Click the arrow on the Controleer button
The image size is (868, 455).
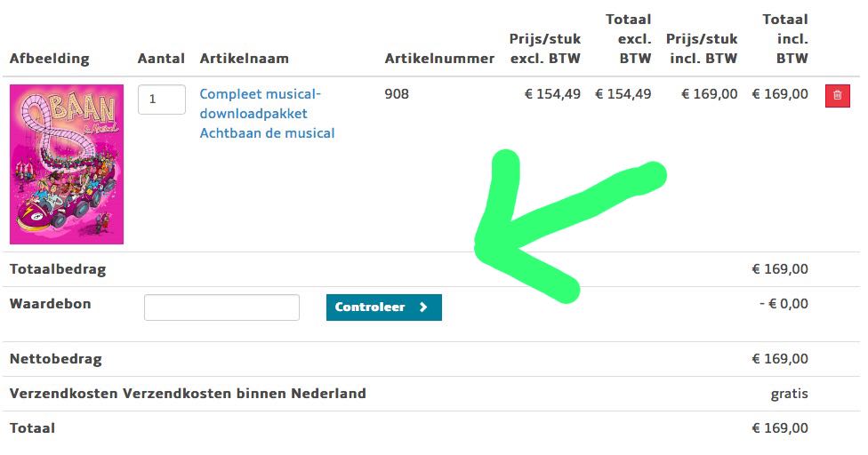(x=423, y=307)
